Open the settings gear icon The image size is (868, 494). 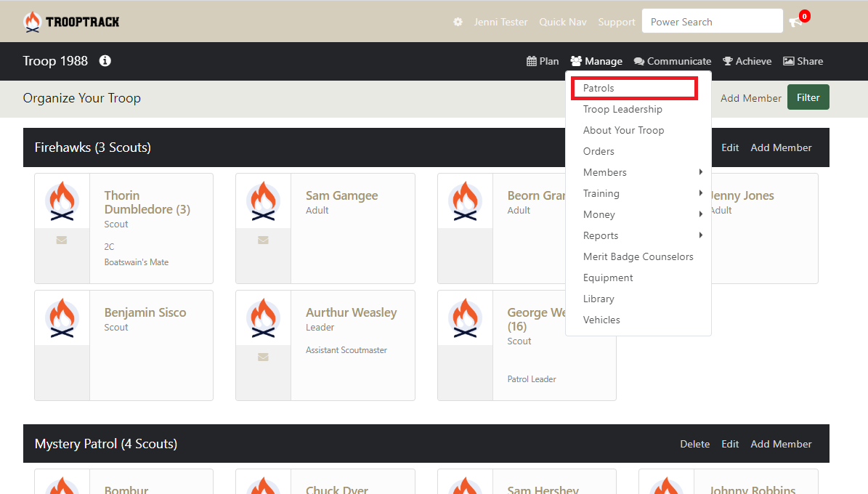[458, 22]
